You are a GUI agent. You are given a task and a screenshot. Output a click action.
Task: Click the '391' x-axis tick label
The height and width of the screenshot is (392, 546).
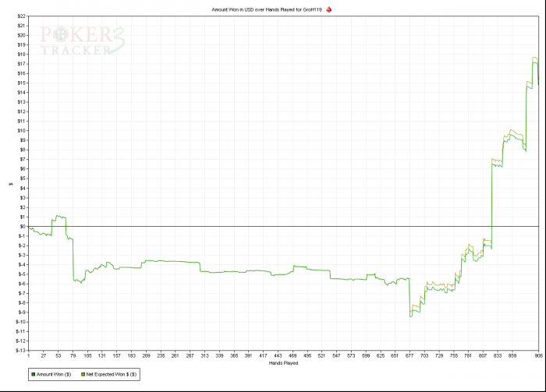point(248,356)
